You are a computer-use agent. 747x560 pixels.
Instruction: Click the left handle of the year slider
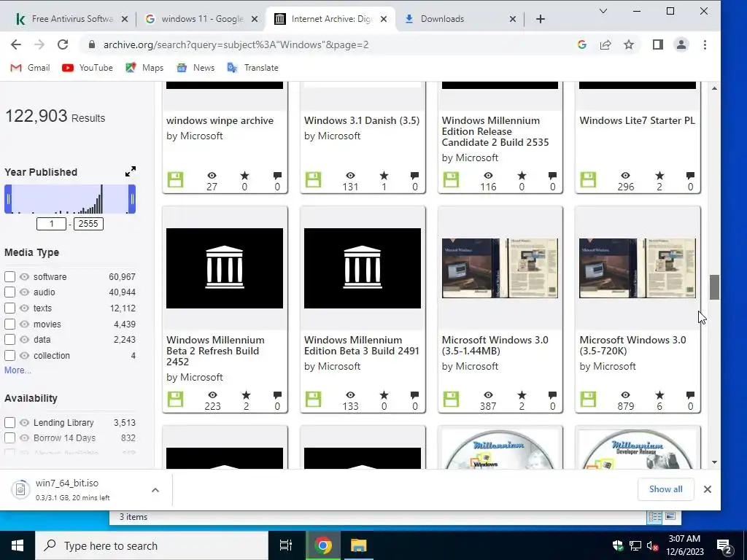point(8,199)
